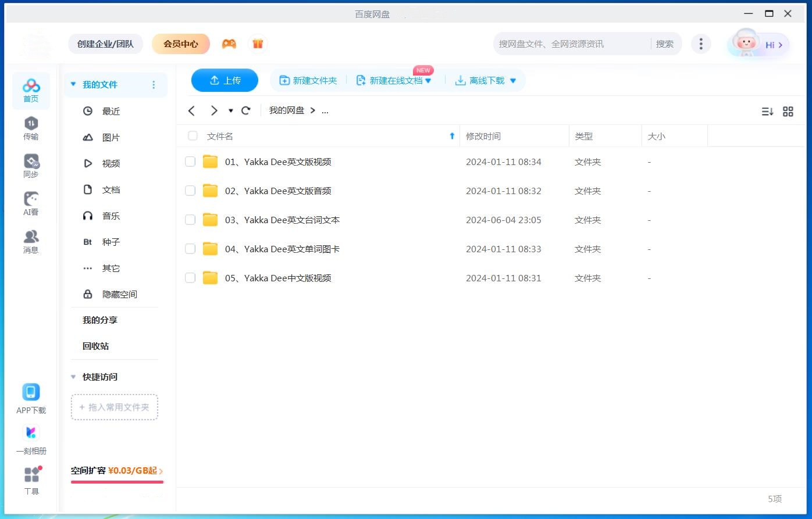The image size is (812, 519).
Task: Open the navigation history dropdown arrow
Action: click(x=230, y=110)
